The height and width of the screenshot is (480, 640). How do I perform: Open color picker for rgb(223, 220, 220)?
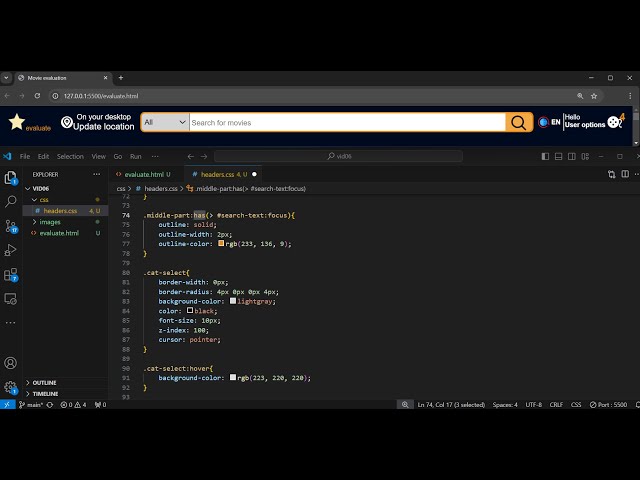pyautogui.click(x=233, y=378)
